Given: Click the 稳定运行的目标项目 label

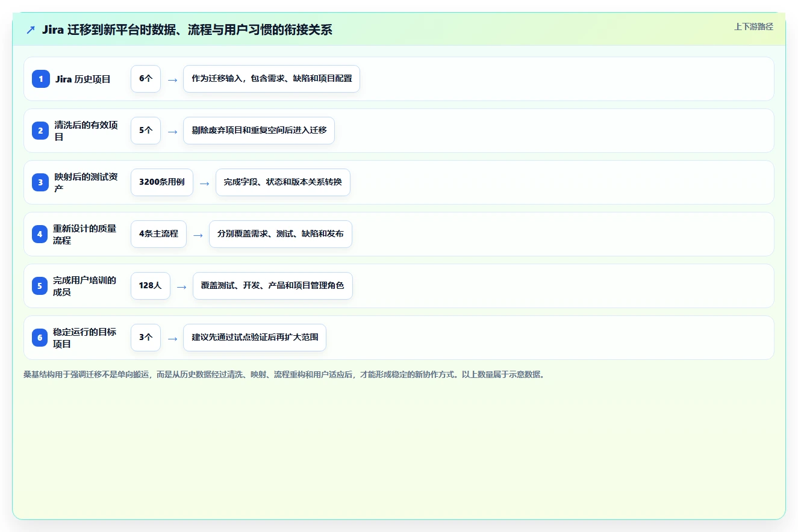Looking at the screenshot, I should (x=84, y=338).
